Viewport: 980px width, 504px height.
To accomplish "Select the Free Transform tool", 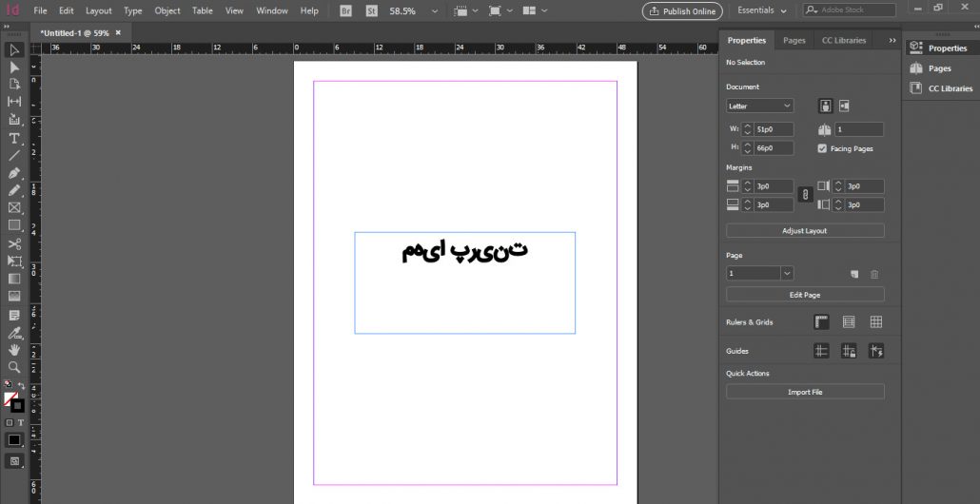I will 14,262.
